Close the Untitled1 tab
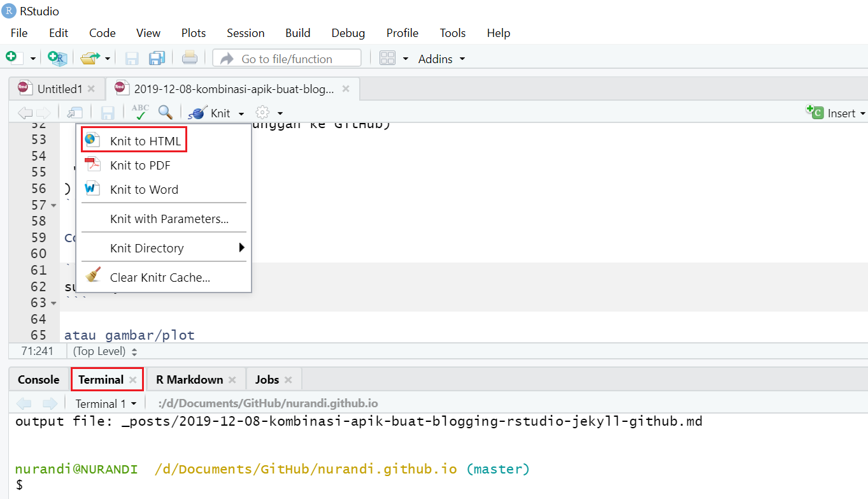The height and width of the screenshot is (499, 868). point(91,89)
